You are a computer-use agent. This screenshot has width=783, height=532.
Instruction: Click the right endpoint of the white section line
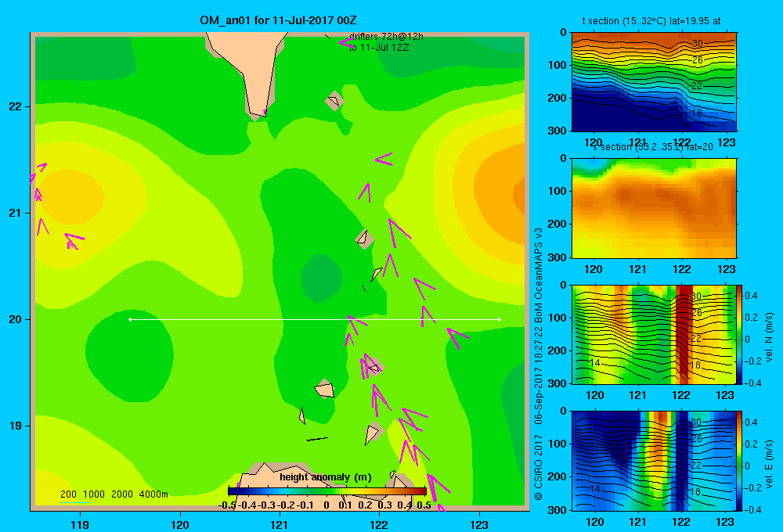[500, 319]
